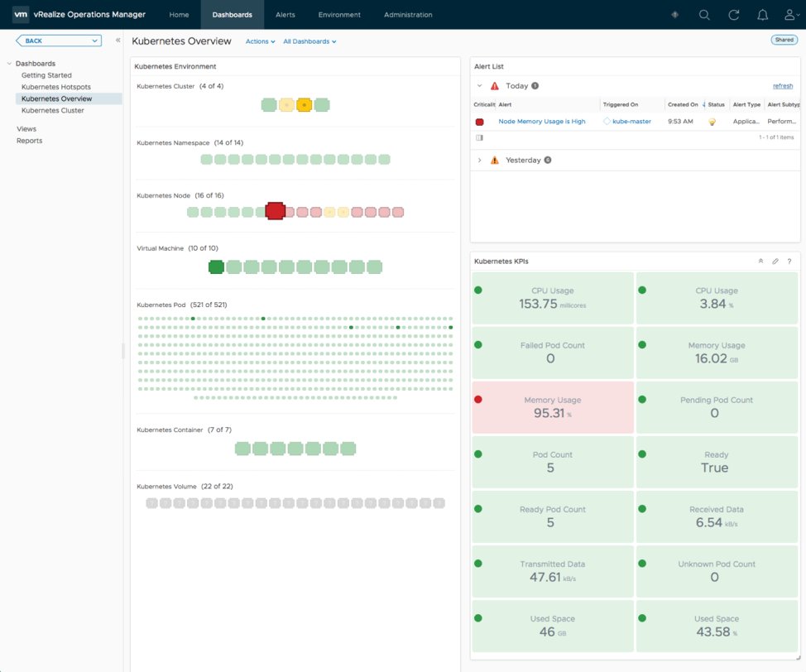Click the Pending Pod Count tile
The height and width of the screenshot is (672, 806).
(x=717, y=407)
